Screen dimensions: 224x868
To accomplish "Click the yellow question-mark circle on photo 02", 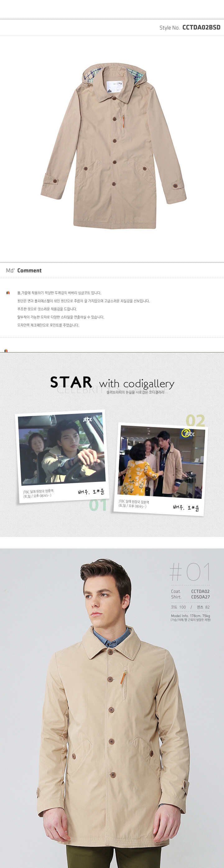I will (185, 433).
